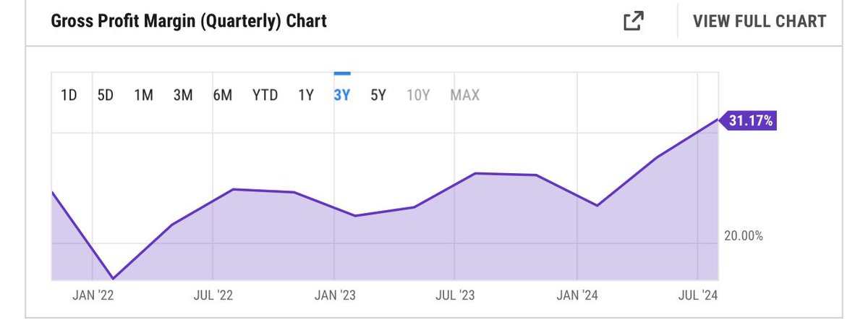Open the chart in a new window icon
Viewport: 868px width, 326px height.
(x=633, y=21)
